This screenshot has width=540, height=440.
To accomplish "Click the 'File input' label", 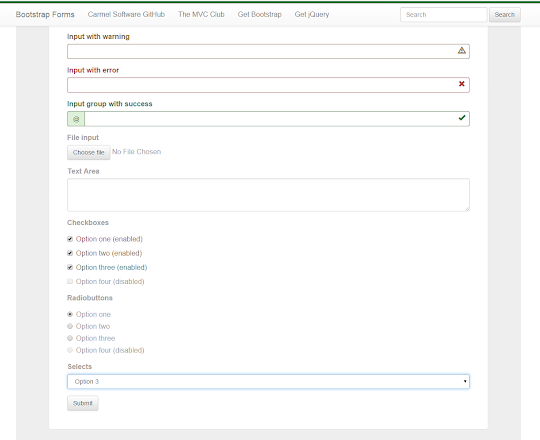I will [x=83, y=138].
